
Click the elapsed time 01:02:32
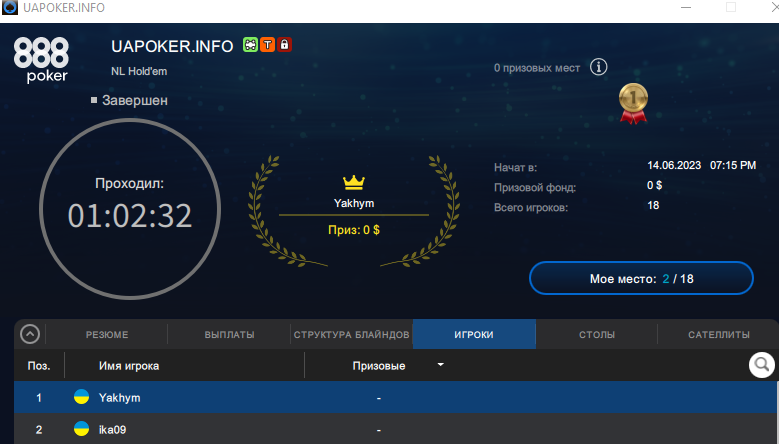point(130,216)
